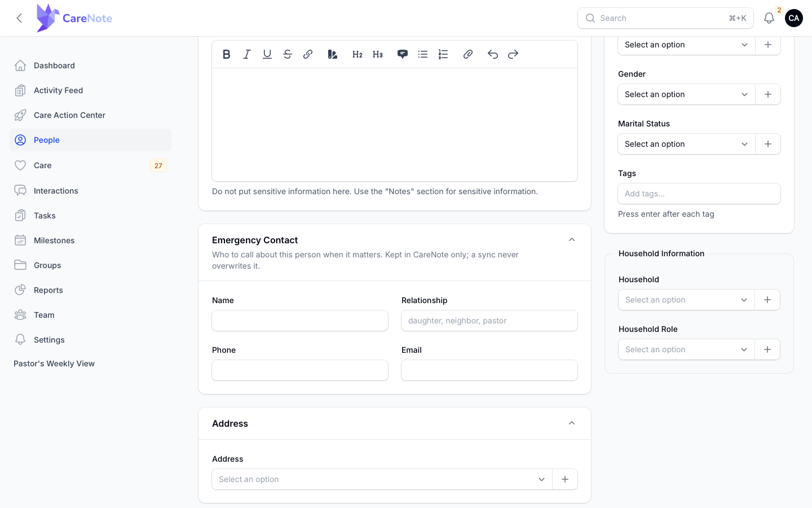Open the Household dropdown
The width and height of the screenshot is (812, 508).
(x=686, y=300)
